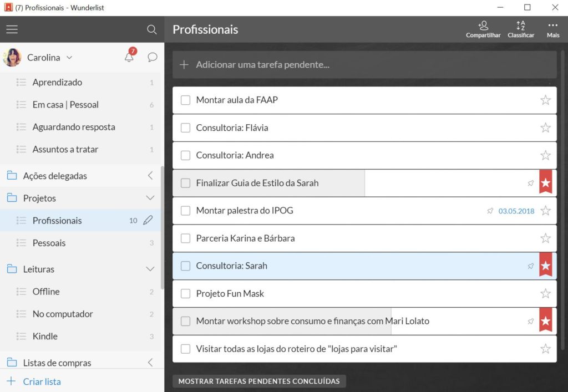Screen dimensions: 568x392
Task: Open conversations with the chat bubble icon
Action: [x=153, y=58]
